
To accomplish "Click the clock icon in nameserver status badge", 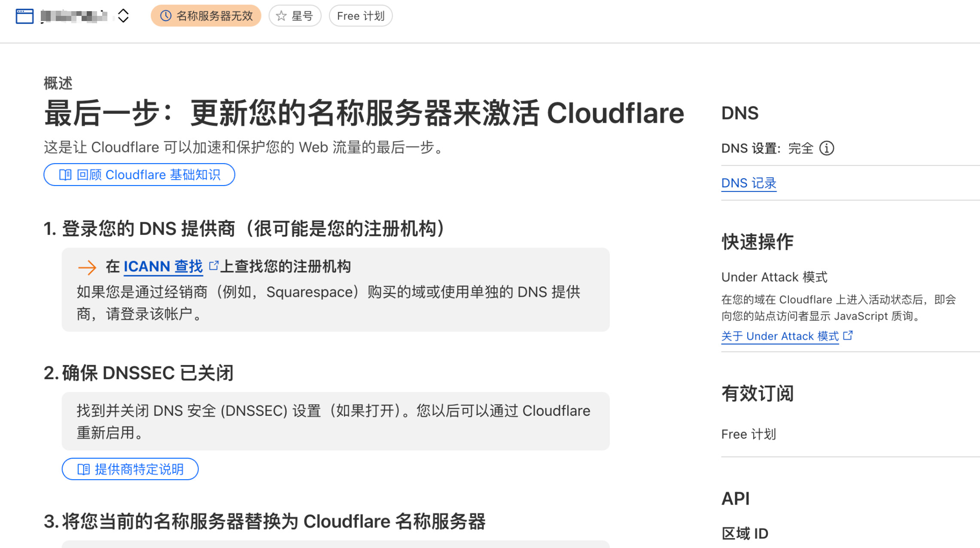I will tap(166, 16).
